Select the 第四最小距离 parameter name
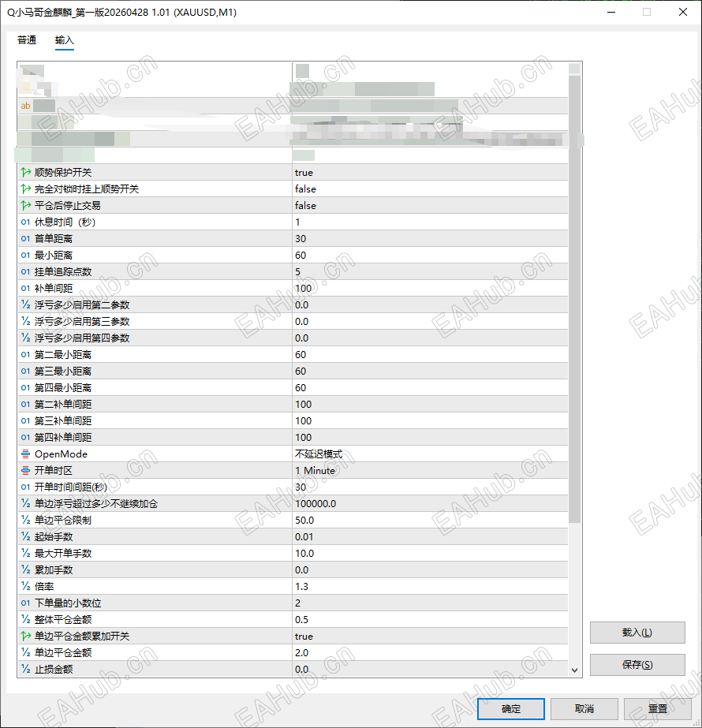This screenshot has width=702, height=728. (62, 388)
